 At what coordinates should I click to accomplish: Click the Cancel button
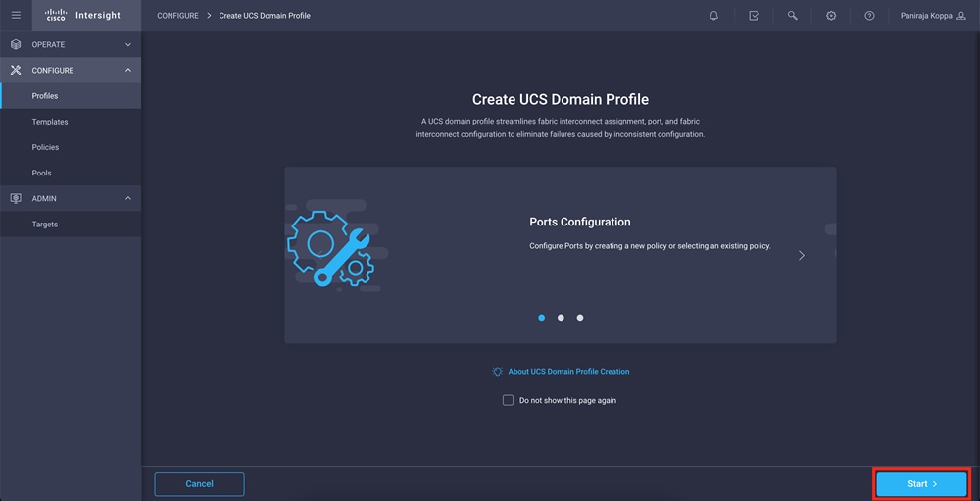199,484
